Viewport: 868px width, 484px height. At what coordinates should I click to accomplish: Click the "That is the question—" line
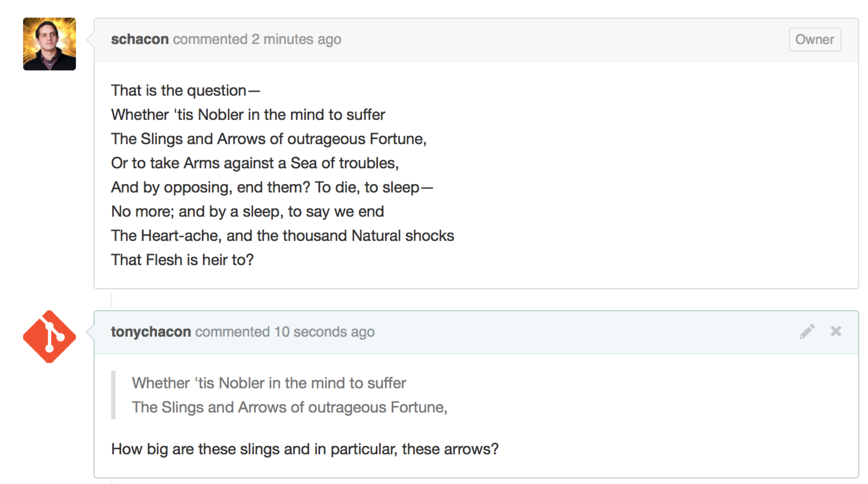[x=186, y=91]
